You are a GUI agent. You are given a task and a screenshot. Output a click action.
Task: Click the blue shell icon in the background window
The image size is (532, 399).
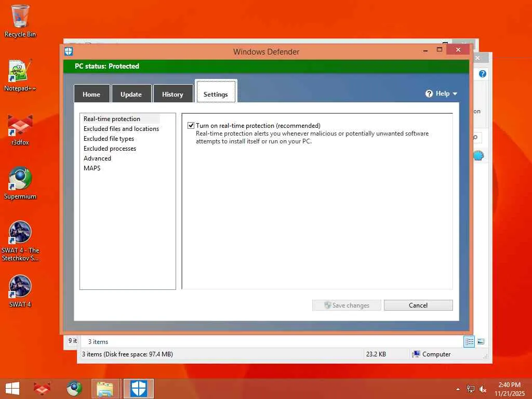pyautogui.click(x=478, y=156)
